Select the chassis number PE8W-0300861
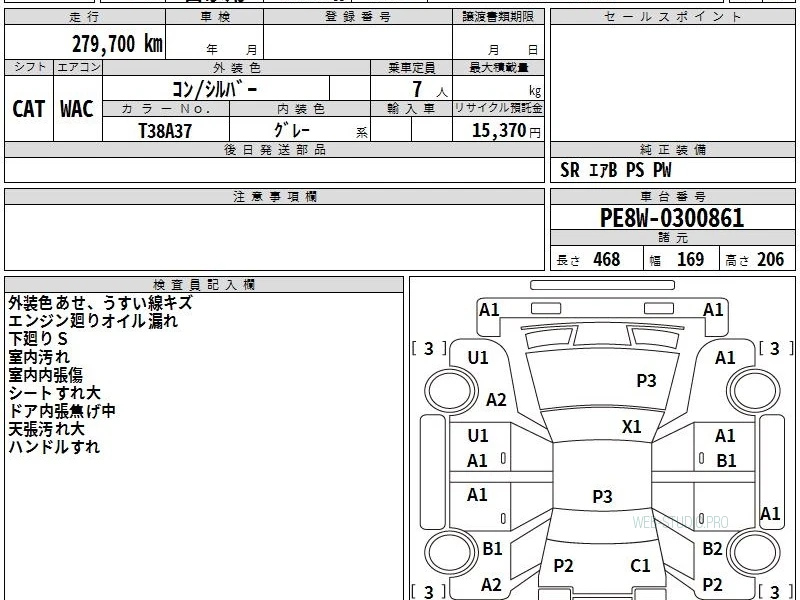The height and width of the screenshot is (600, 800). 672,218
